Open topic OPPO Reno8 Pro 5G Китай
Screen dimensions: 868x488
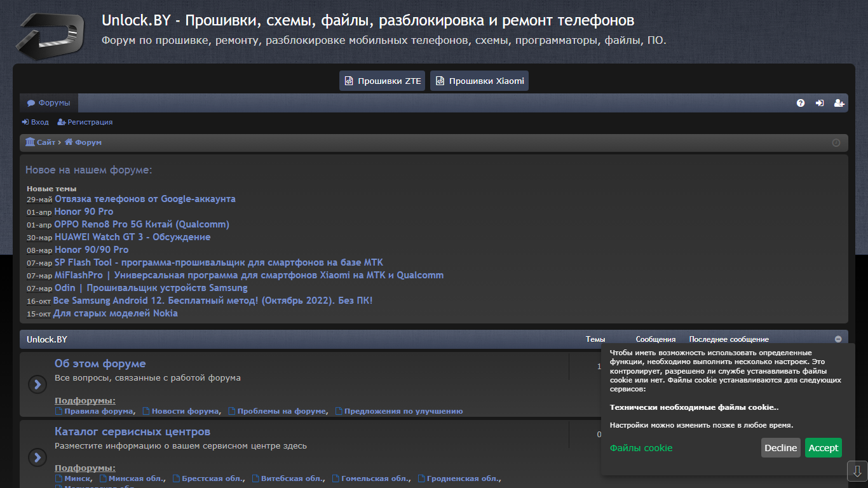click(142, 224)
